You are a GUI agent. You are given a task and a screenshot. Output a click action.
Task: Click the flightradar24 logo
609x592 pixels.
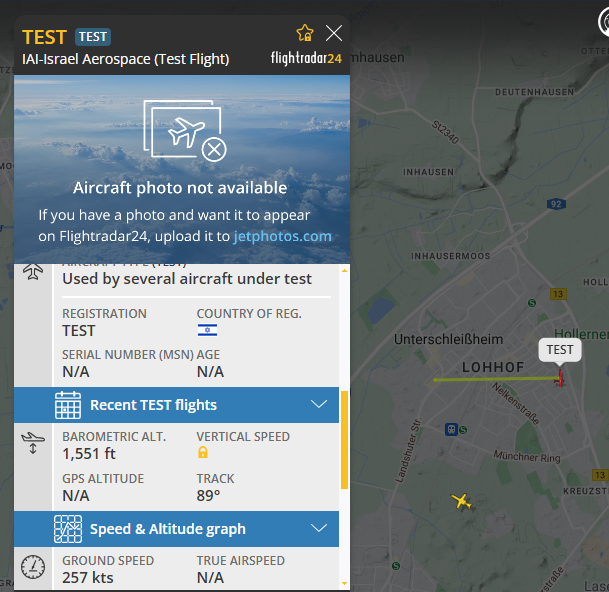[306, 58]
